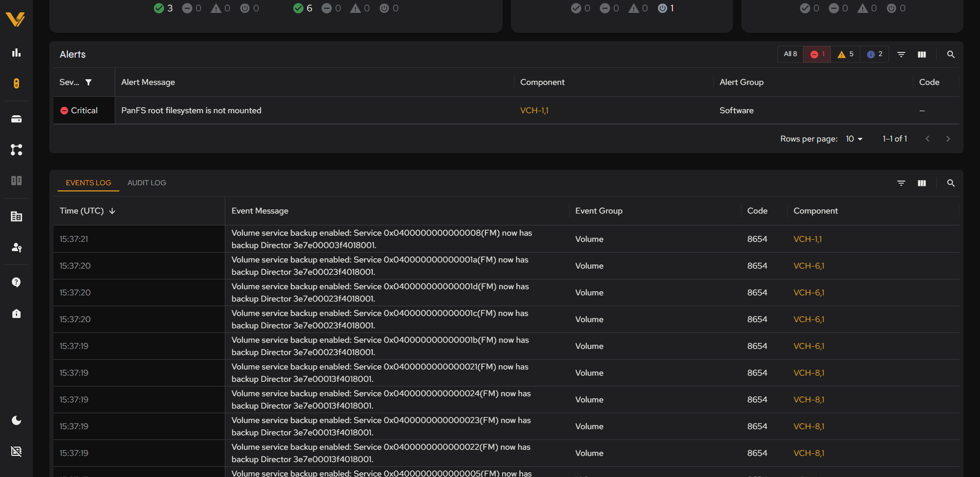The width and height of the screenshot is (980, 477).
Task: Open filter list icon in Events Log panel
Action: 901,183
